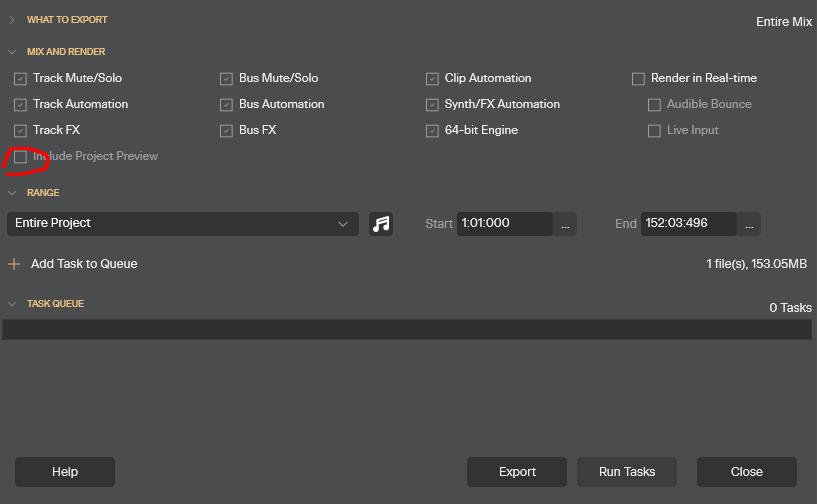Open the Start time ellipsis picker

565,224
